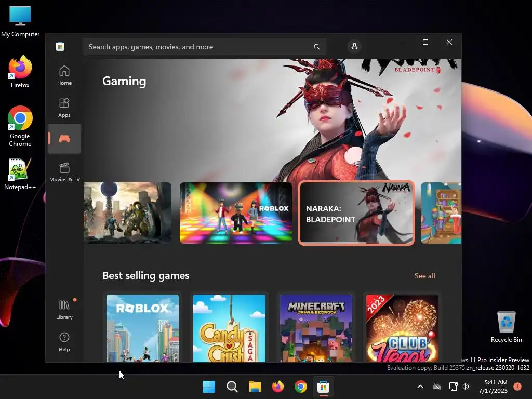Select the My Computer desktop icon
This screenshot has height=399, width=532.
coord(20,21)
